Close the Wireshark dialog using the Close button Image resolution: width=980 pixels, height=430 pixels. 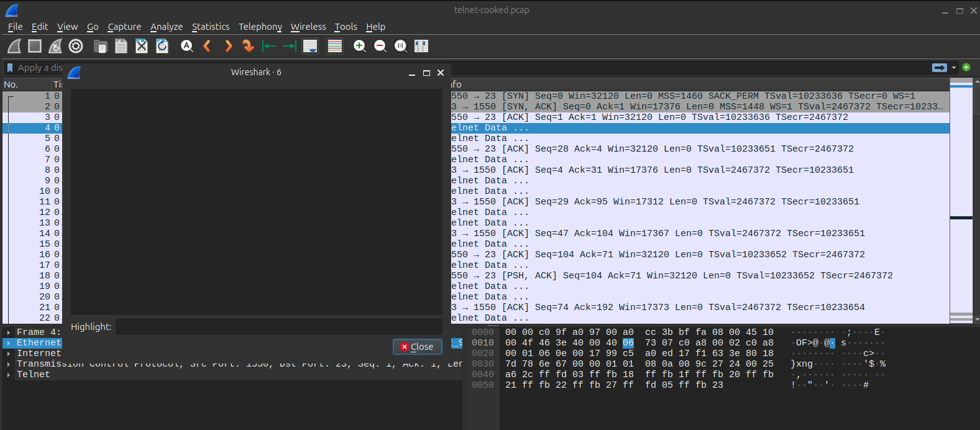point(417,347)
